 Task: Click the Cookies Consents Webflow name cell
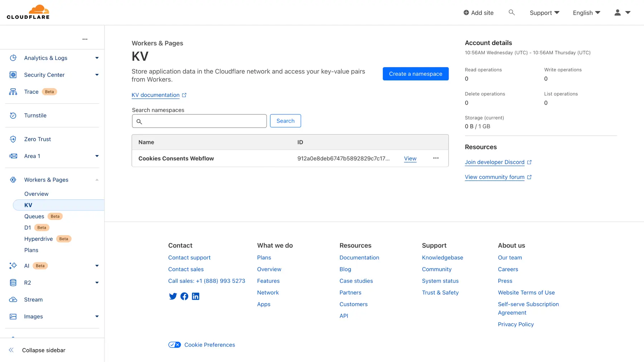(176, 158)
